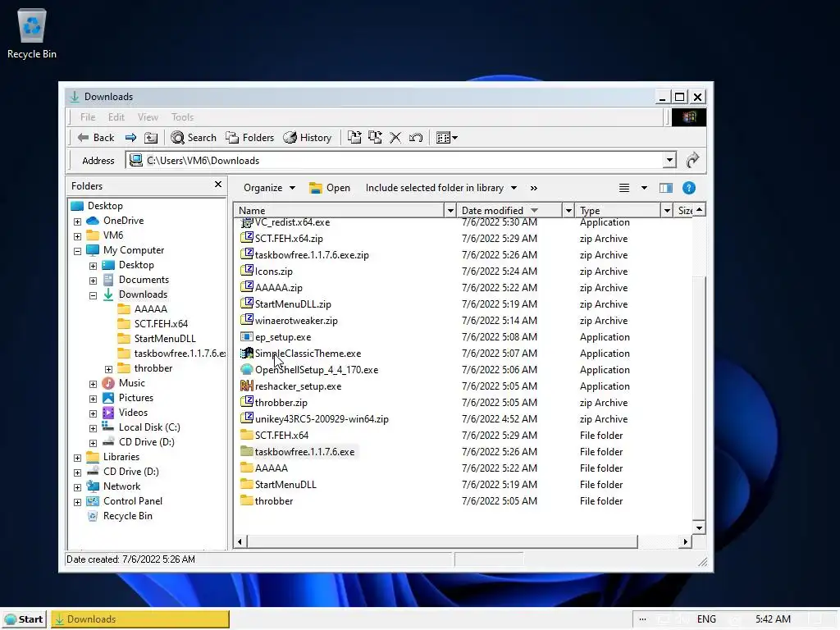Click the address bar path field
Viewport: 840px width, 630px height.
tap(395, 160)
